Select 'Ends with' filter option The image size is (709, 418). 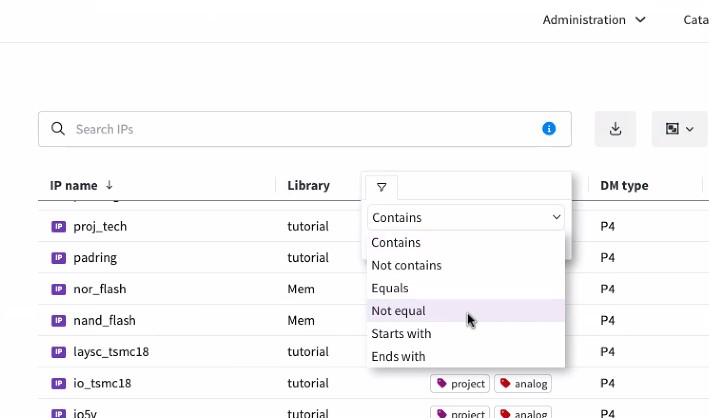[398, 357]
